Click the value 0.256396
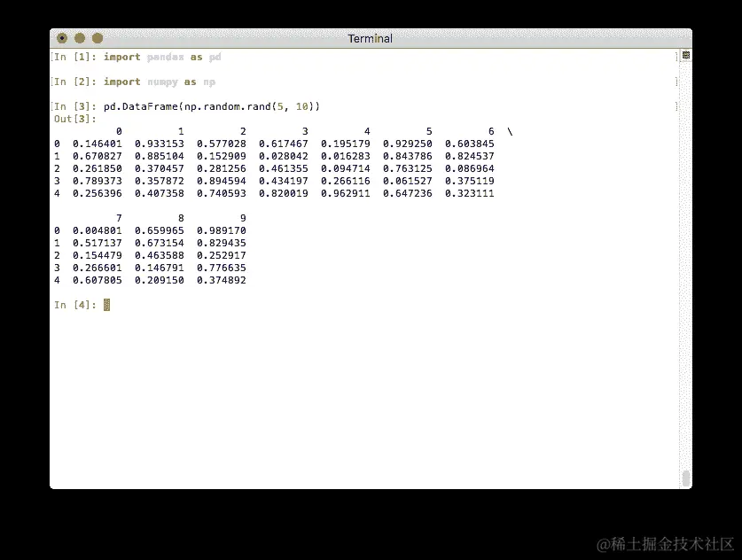Viewport: 742px width, 560px height. coord(97,193)
